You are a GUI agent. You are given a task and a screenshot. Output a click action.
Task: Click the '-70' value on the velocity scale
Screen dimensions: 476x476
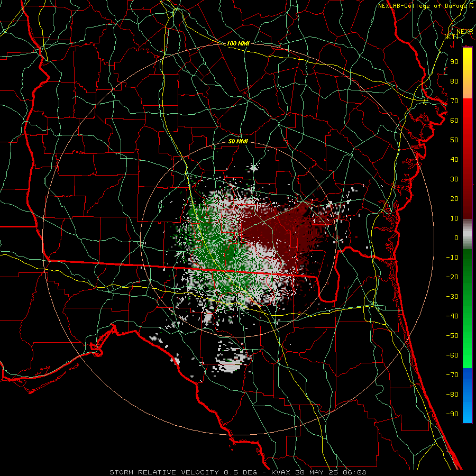pos(452,374)
